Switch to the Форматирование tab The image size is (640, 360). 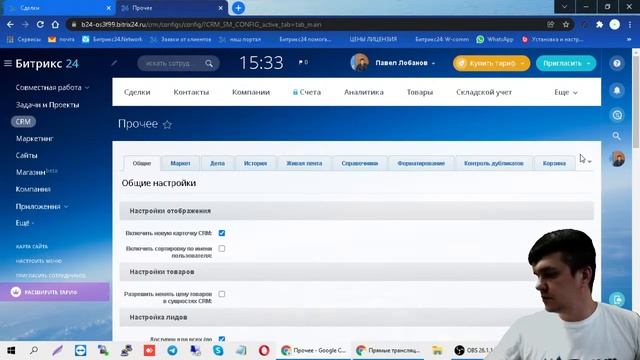pos(421,163)
